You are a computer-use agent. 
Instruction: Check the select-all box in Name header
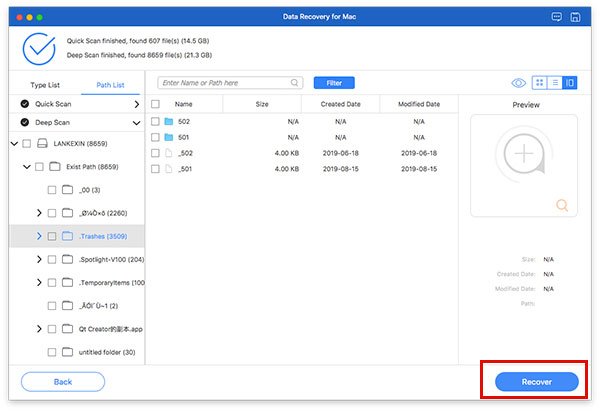pos(155,104)
